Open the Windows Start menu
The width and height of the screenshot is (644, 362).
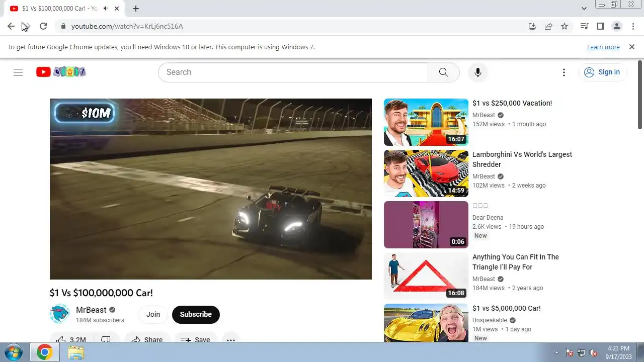pos(14,352)
